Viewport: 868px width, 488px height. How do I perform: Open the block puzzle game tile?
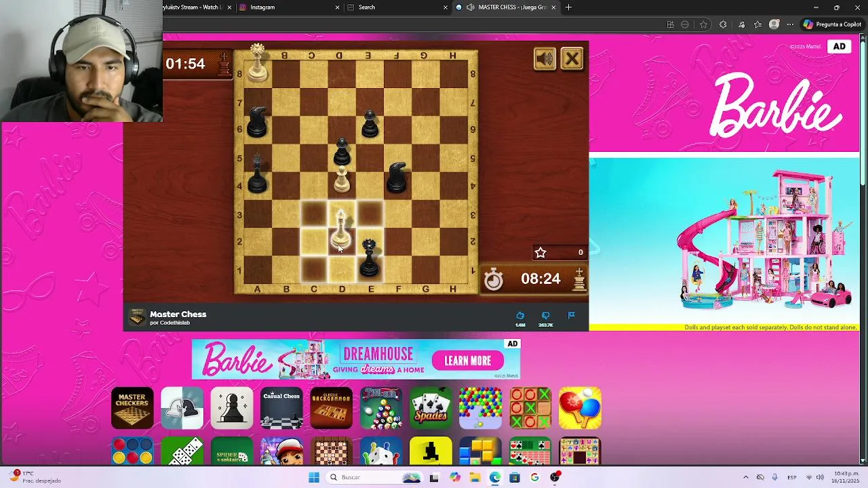(480, 451)
